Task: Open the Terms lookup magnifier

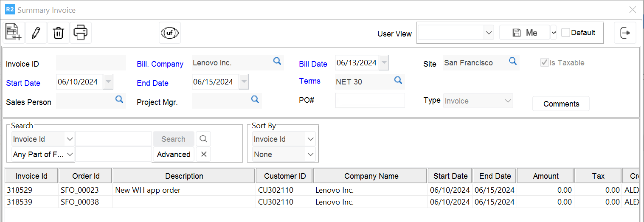Action: (x=398, y=80)
